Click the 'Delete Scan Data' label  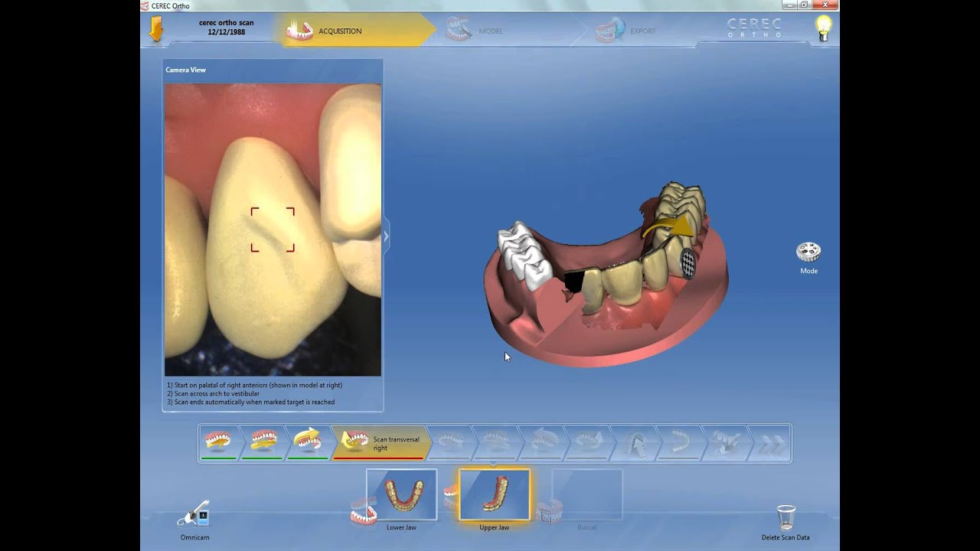(x=786, y=537)
